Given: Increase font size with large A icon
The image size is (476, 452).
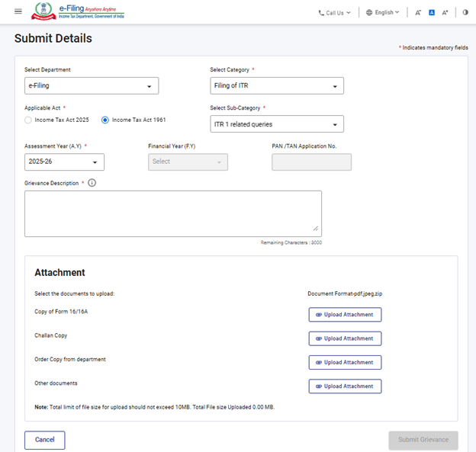Looking at the screenshot, I should pyautogui.click(x=445, y=12).
